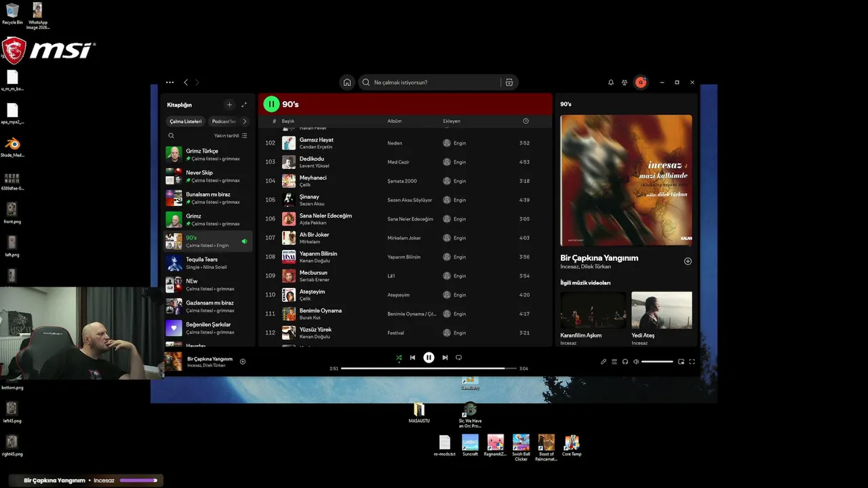Open the Yakın tarihli sort dropdown

231,136
